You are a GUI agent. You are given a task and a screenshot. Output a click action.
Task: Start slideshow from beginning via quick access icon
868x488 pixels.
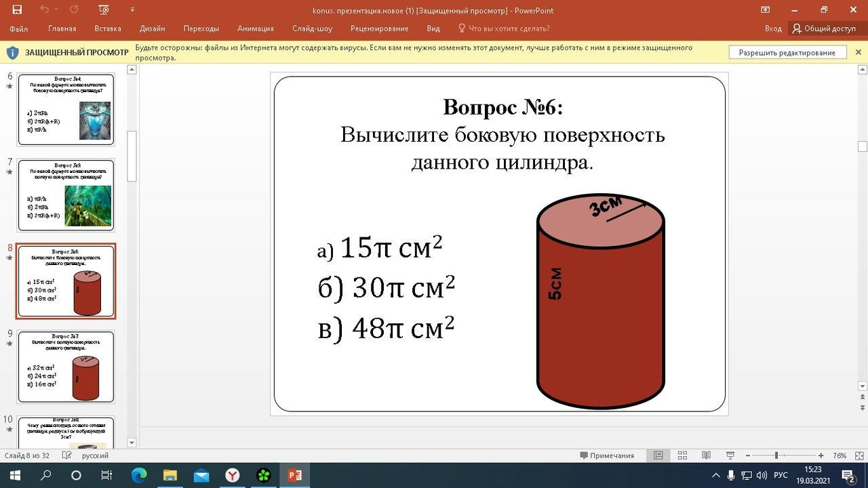pos(103,9)
